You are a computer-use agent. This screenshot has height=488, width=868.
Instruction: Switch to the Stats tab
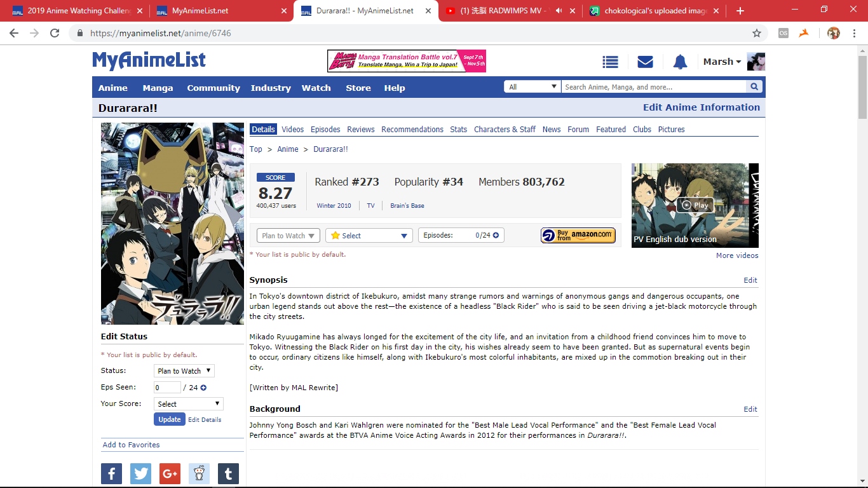pyautogui.click(x=459, y=130)
